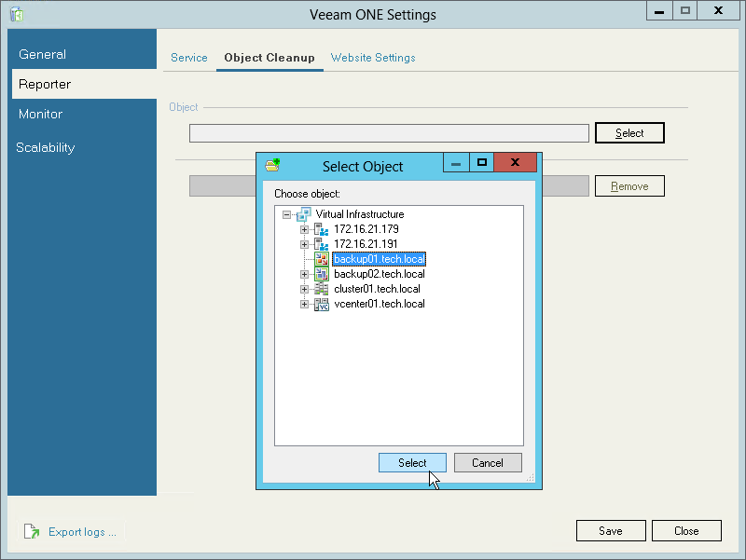Click the backup server icon for backup02.tech.local
Image resolution: width=746 pixels, height=560 pixels.
coord(321,274)
